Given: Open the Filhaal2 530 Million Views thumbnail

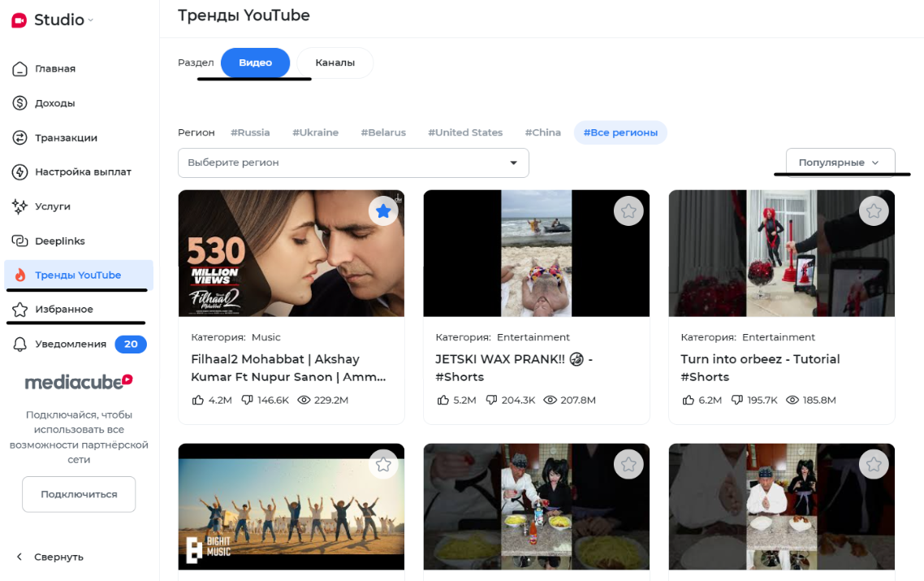Looking at the screenshot, I should coord(291,253).
